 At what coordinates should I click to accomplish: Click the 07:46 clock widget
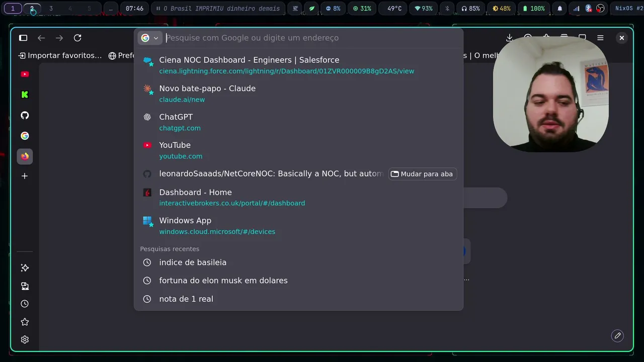pos(134,9)
